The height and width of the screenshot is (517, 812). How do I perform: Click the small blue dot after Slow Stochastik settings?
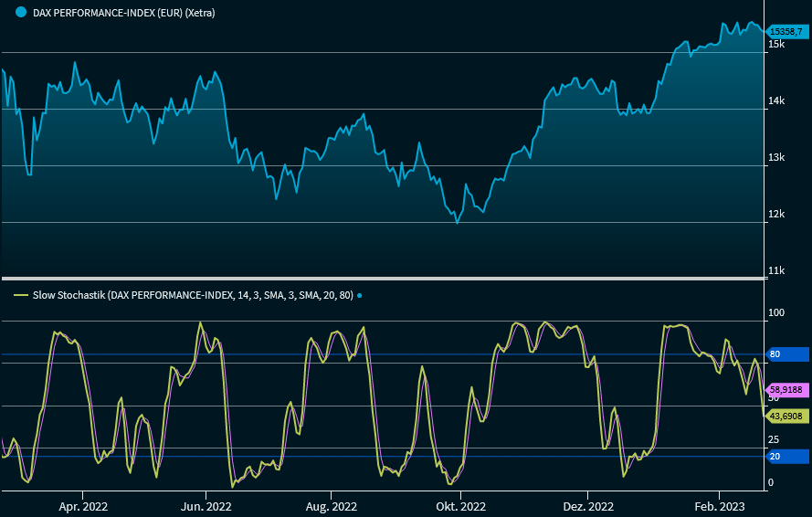point(359,295)
